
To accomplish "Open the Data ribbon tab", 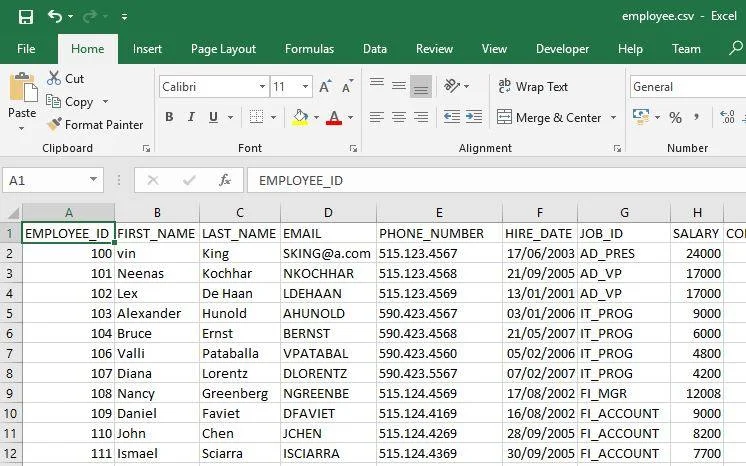I will [374, 49].
